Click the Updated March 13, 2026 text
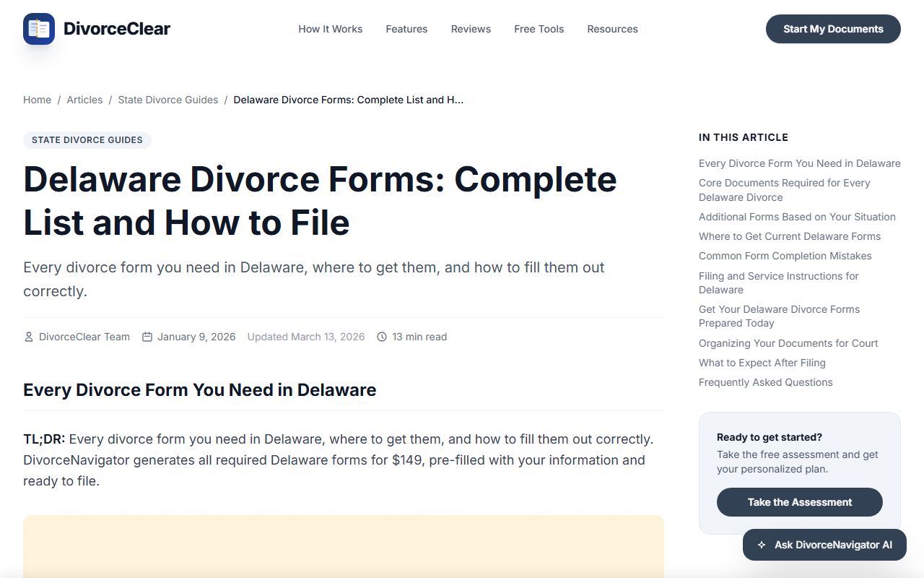 [306, 337]
